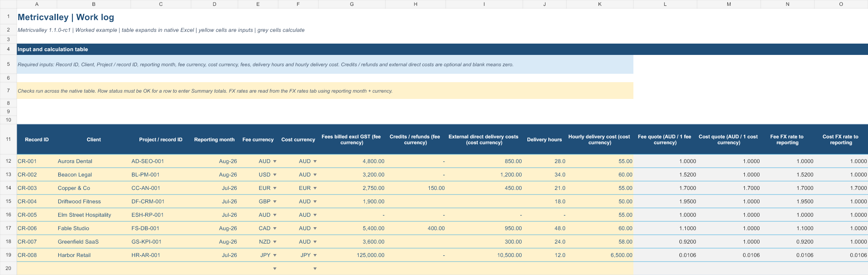Expand JPY fee currency dropdown for Harbor Retail

(x=275, y=255)
